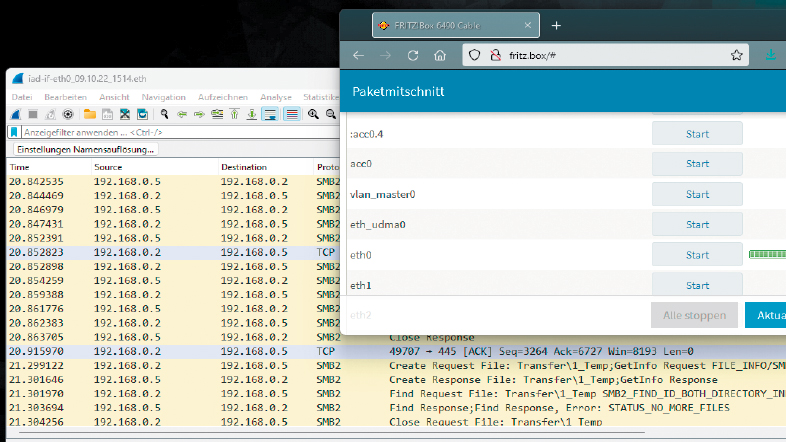Open the Aufzeichnen menu
Viewport: 786px width, 442px height.
[223, 97]
